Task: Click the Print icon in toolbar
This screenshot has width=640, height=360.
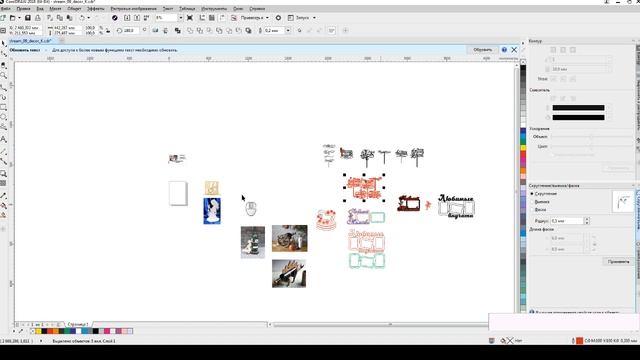Action: point(38,18)
